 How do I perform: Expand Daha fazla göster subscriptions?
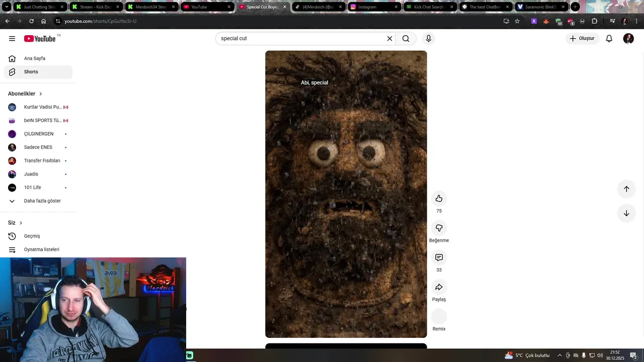point(38,201)
